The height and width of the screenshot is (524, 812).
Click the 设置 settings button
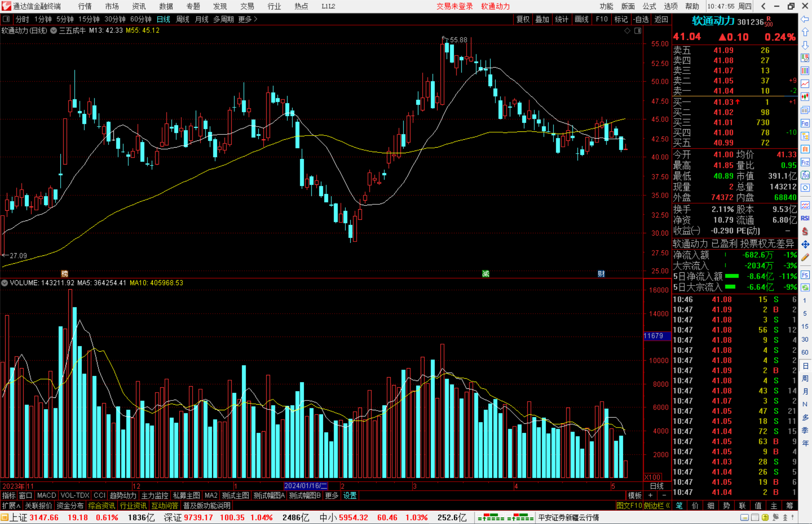(x=350, y=495)
